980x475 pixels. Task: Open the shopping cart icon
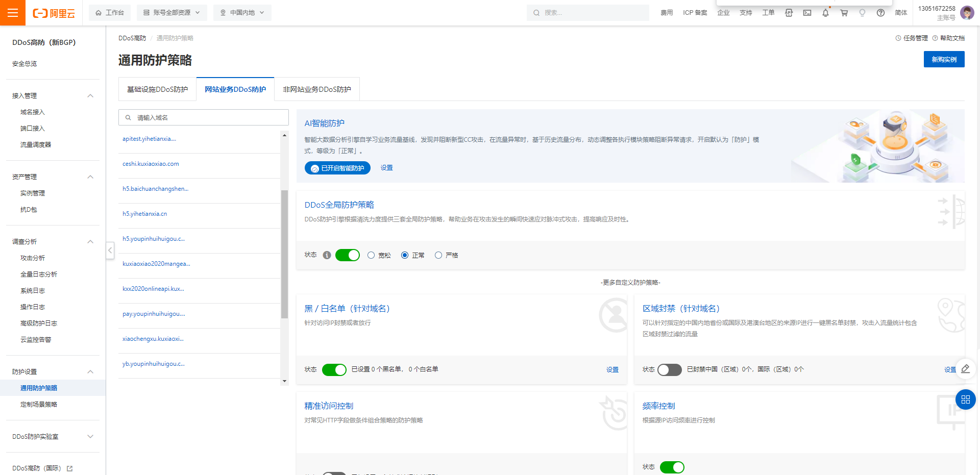(x=844, y=13)
